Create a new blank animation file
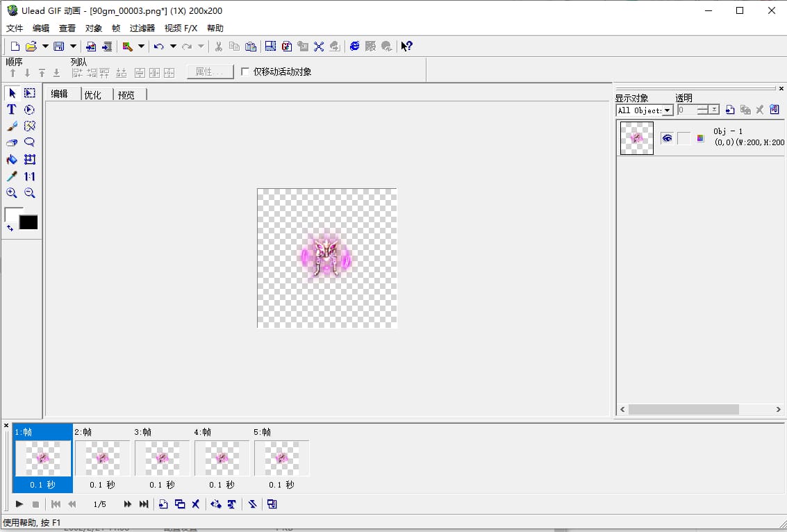787x532 pixels. 15,47
